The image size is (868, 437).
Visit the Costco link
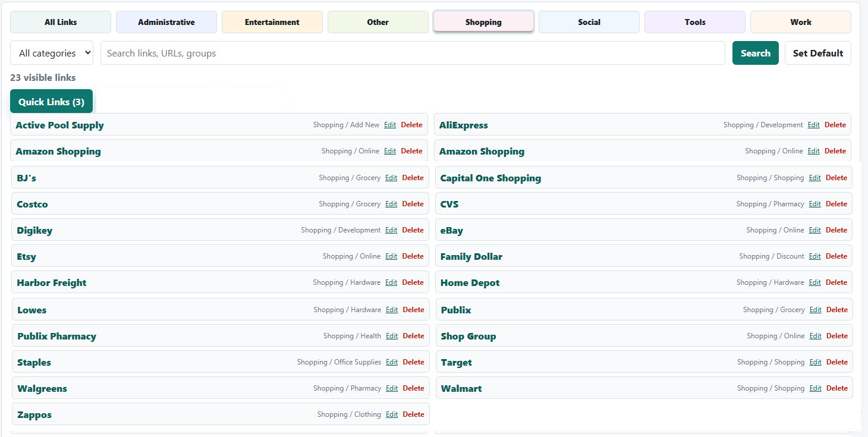32,204
